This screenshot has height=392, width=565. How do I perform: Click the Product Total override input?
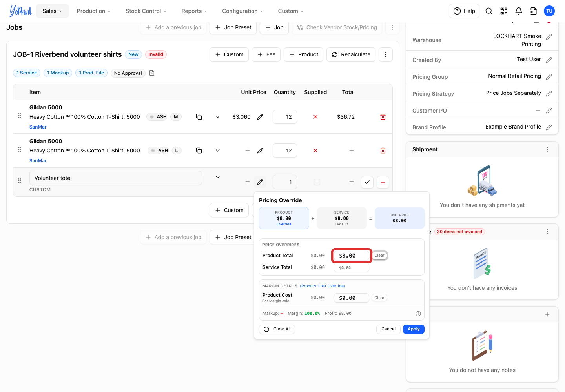pyautogui.click(x=352, y=256)
